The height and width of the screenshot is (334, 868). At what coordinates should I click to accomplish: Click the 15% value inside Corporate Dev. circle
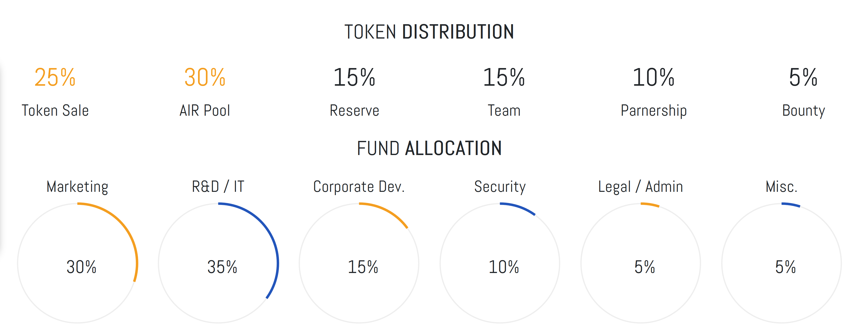(x=363, y=267)
